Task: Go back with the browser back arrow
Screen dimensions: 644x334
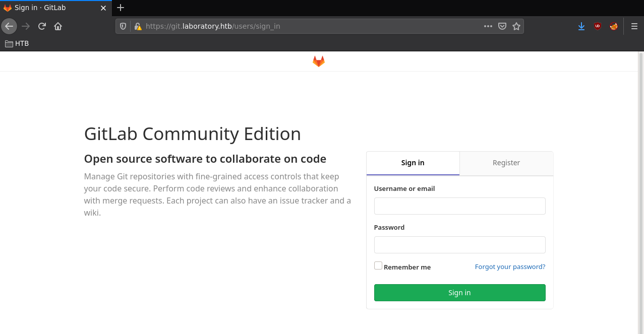Action: [x=9, y=26]
